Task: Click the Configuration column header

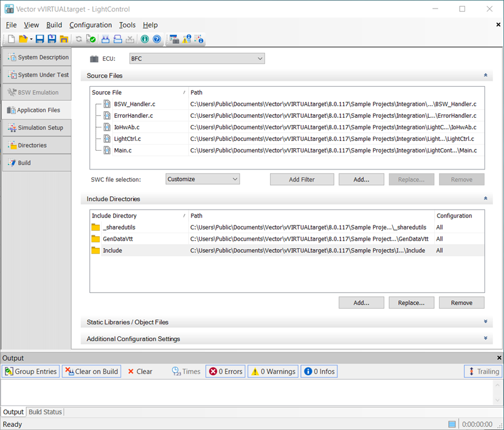Action: [x=460, y=216]
